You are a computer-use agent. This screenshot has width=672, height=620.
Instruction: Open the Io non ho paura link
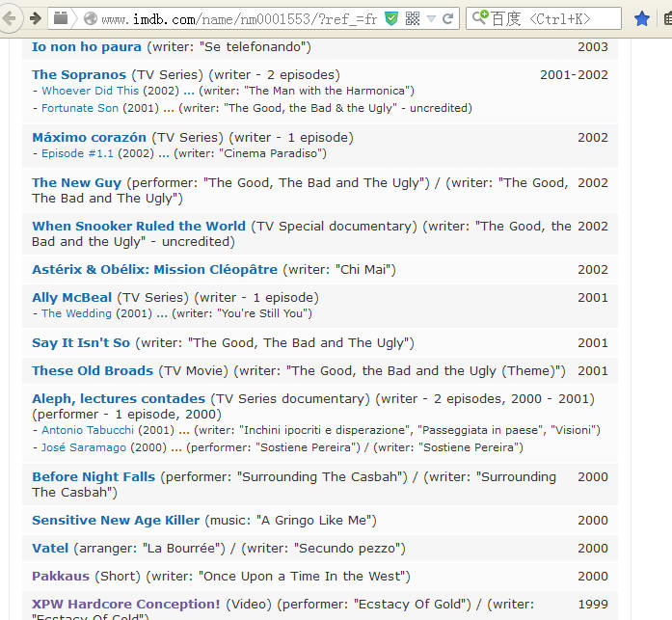(x=87, y=46)
